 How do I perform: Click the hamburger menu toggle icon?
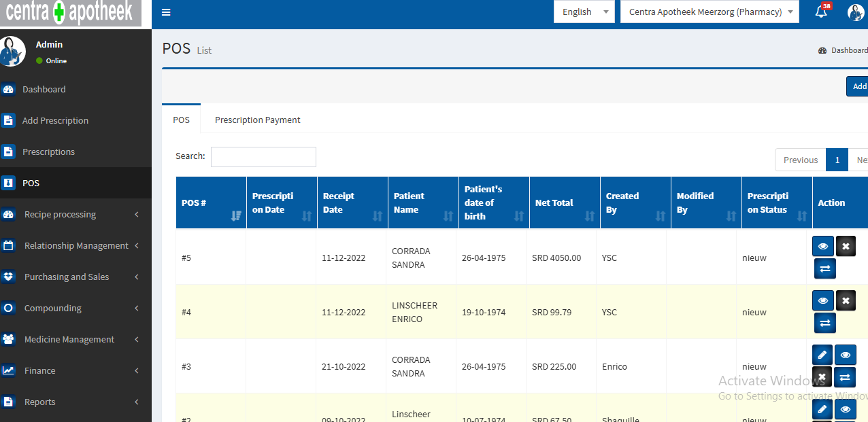(166, 12)
